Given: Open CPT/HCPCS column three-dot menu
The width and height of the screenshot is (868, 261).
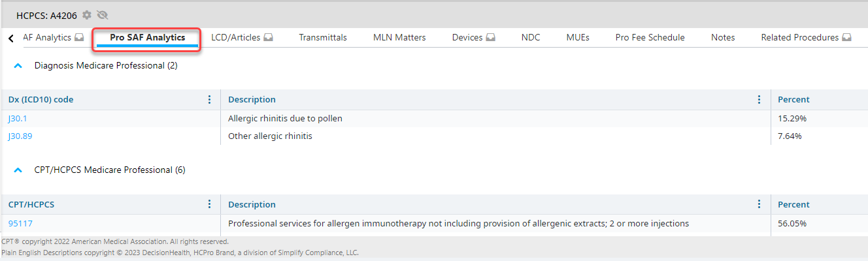Looking at the screenshot, I should pos(210,204).
